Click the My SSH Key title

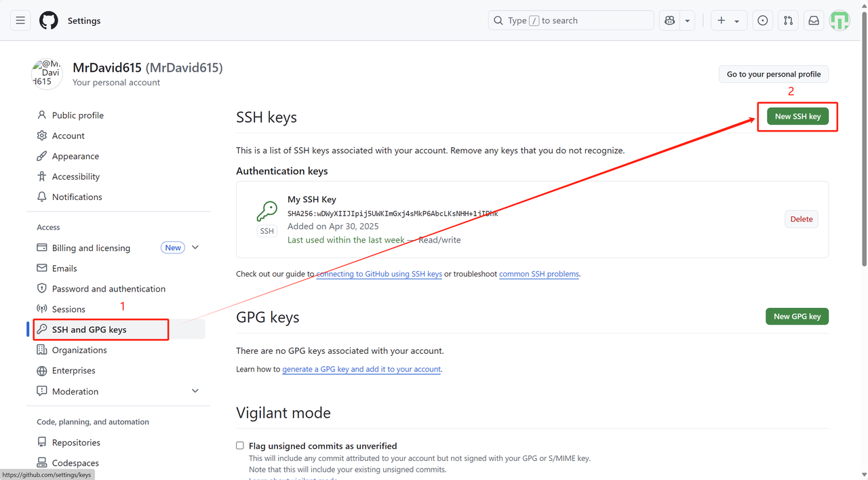pyautogui.click(x=312, y=199)
